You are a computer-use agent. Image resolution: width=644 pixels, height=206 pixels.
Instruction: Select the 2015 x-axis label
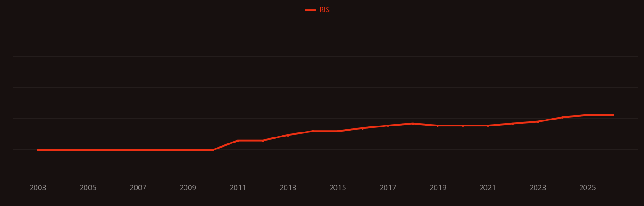[338, 188]
